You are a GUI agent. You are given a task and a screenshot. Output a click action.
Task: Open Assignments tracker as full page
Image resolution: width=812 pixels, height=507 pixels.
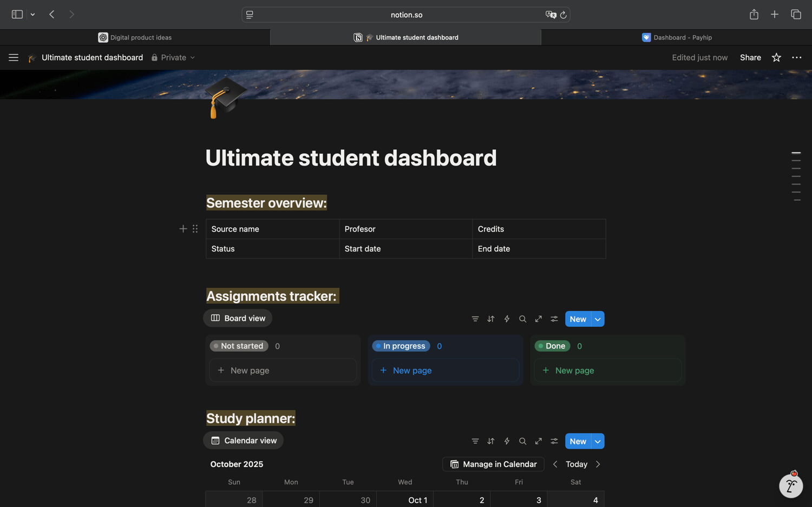[x=538, y=319]
